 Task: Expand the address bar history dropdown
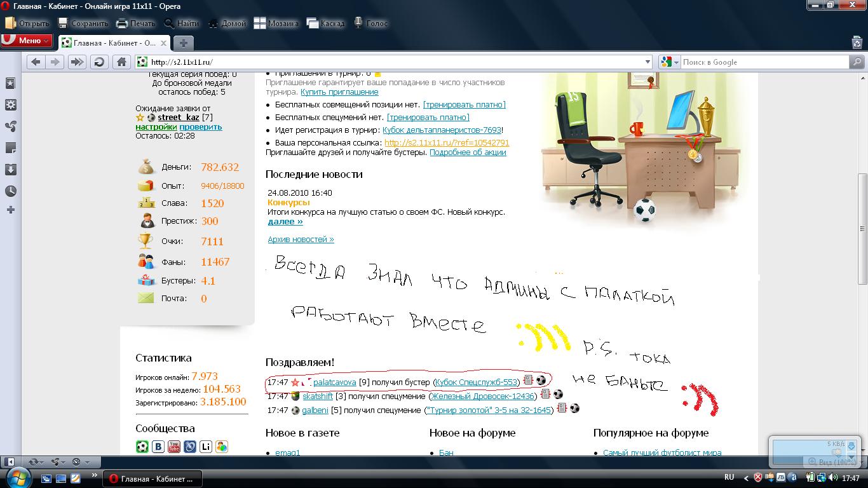[x=648, y=62]
